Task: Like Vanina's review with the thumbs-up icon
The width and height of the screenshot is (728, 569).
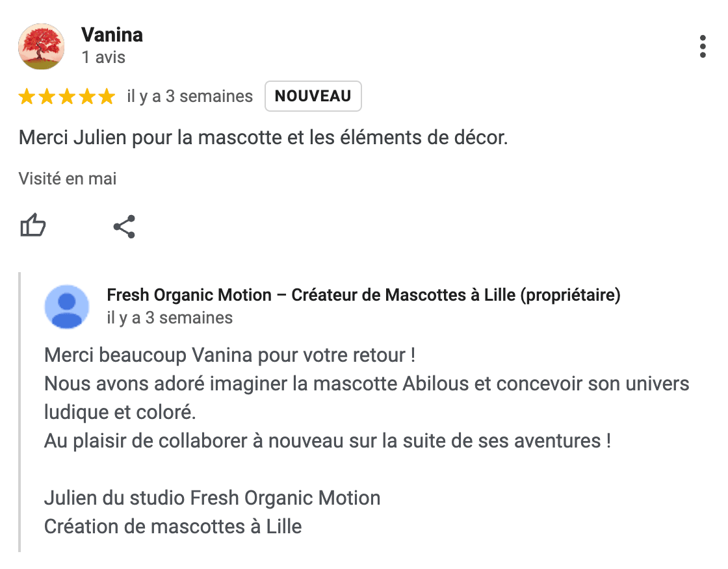Action: 33,227
